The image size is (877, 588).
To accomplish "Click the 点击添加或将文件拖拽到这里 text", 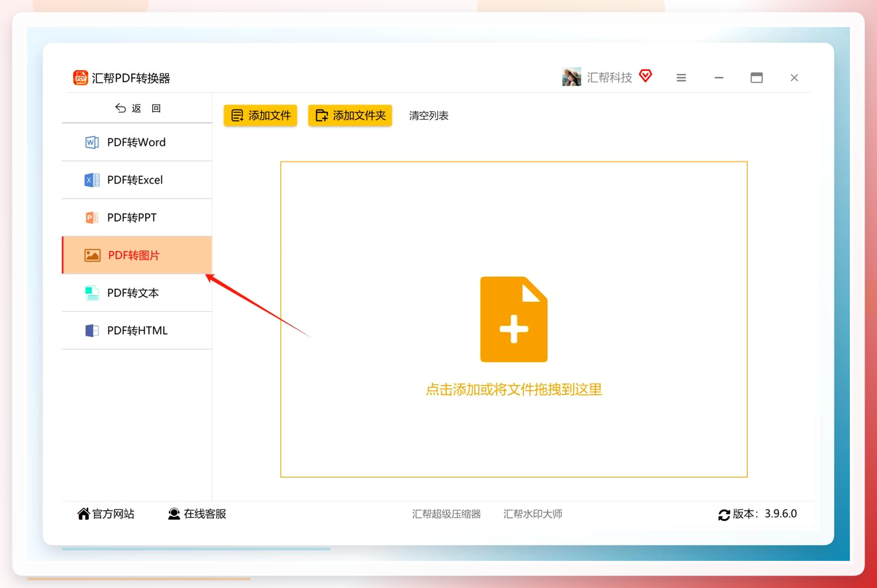I will (514, 389).
